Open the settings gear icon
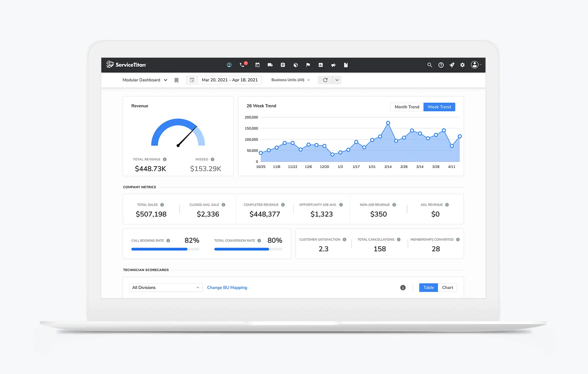This screenshot has height=374, width=588. pos(462,65)
